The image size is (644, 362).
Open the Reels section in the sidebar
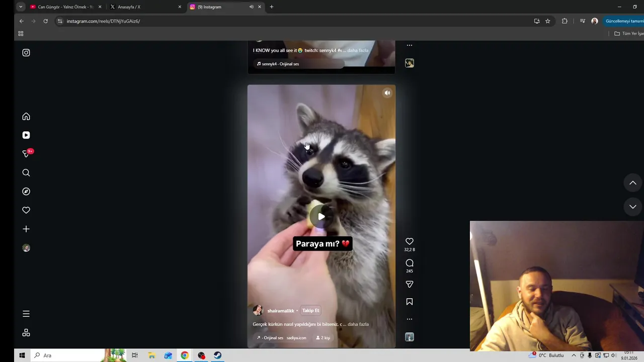click(26, 135)
